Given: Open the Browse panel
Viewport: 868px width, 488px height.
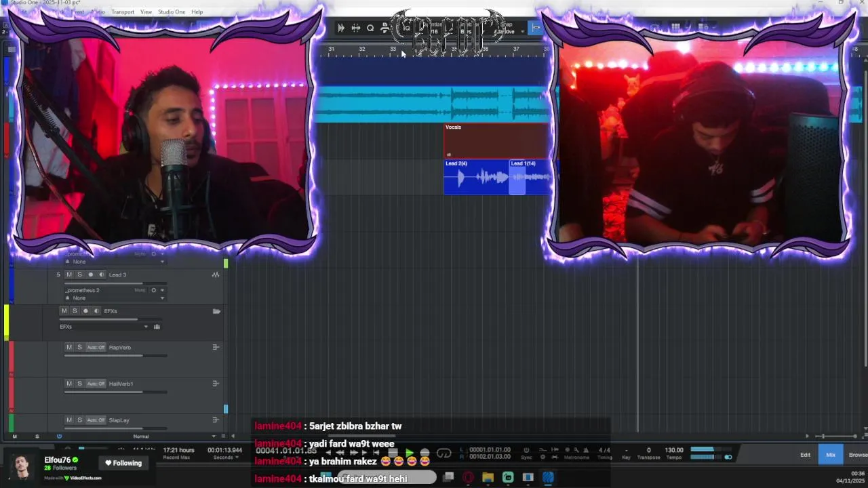Looking at the screenshot, I should click(857, 455).
